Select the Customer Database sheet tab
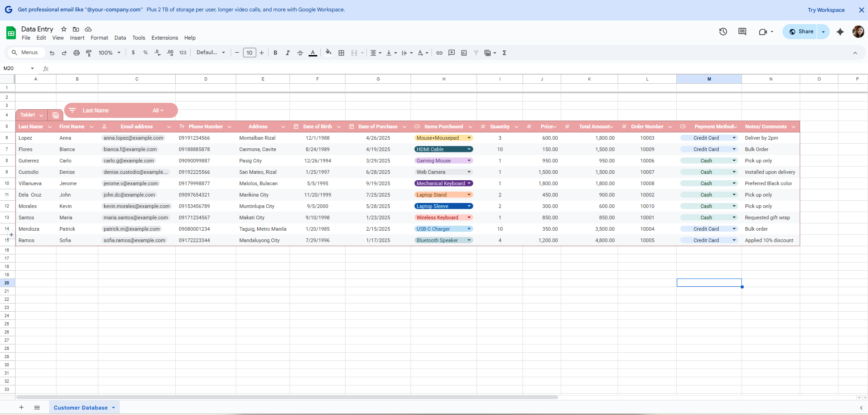 (x=81, y=408)
